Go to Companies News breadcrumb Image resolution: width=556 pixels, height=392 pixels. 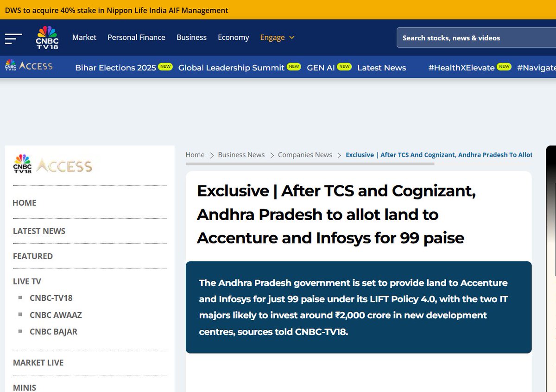(305, 155)
